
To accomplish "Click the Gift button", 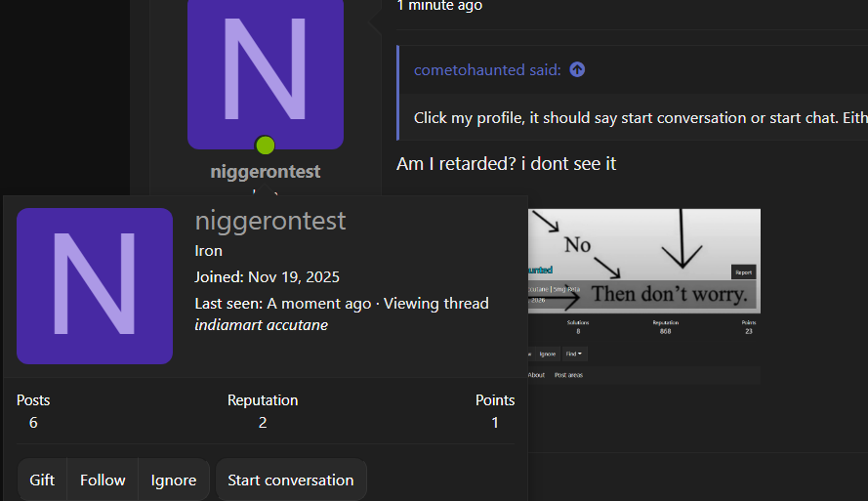I will pos(42,480).
